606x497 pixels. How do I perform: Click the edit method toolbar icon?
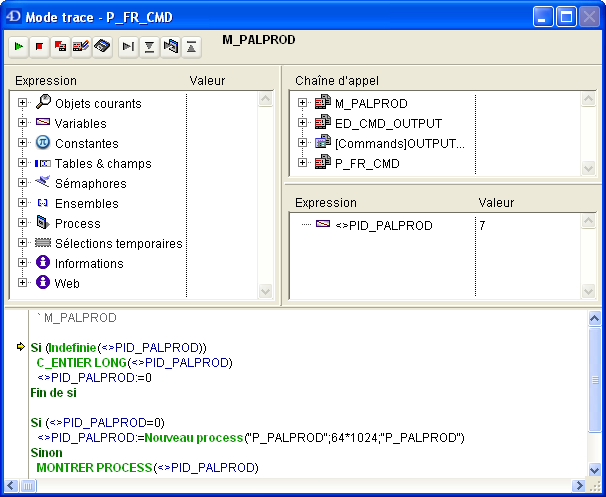point(81,46)
